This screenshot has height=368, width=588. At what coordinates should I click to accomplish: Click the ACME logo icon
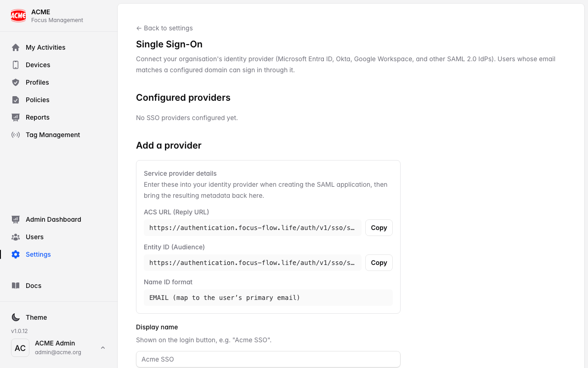[18, 16]
